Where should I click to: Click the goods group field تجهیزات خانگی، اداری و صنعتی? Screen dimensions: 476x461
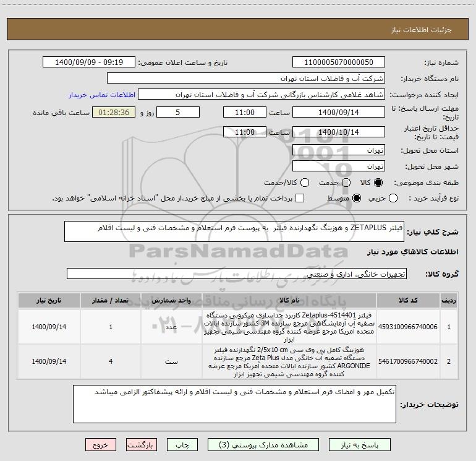(x=237, y=274)
